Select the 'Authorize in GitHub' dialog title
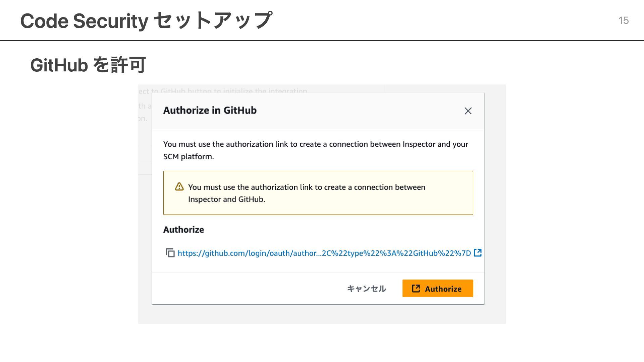The height and width of the screenshot is (362, 644). (210, 110)
